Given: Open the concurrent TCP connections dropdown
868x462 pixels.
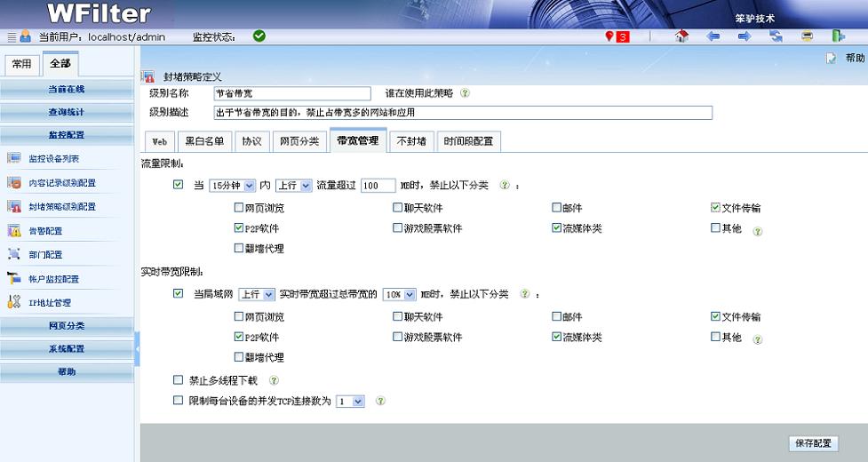Looking at the screenshot, I should 351,402.
